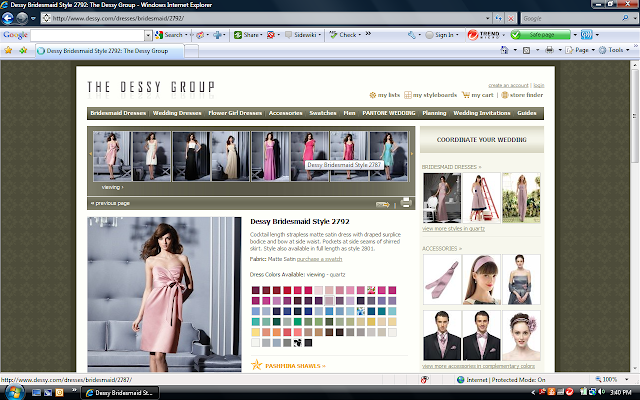Click the my cart shopping cart icon
Screen dimensions: 640x400
tap(466, 95)
